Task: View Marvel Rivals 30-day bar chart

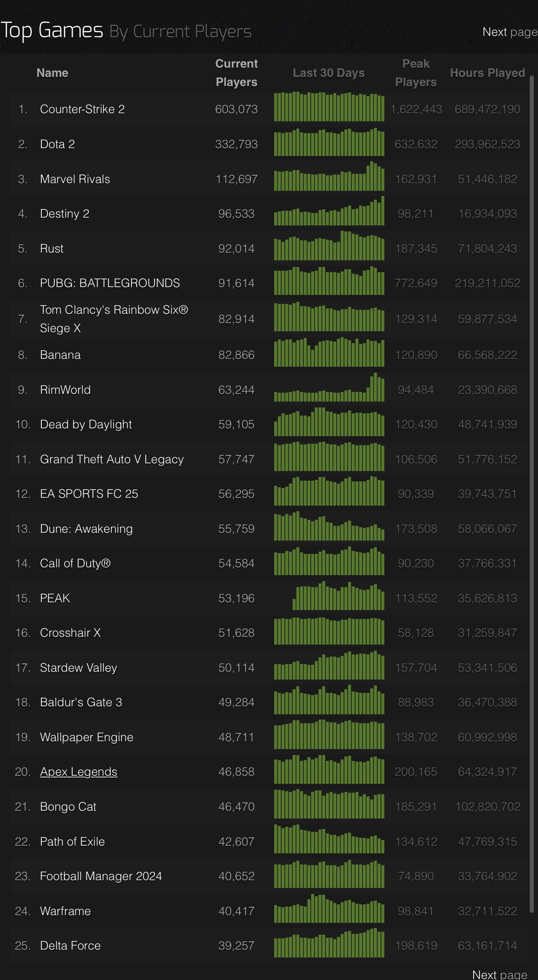Action: [329, 176]
